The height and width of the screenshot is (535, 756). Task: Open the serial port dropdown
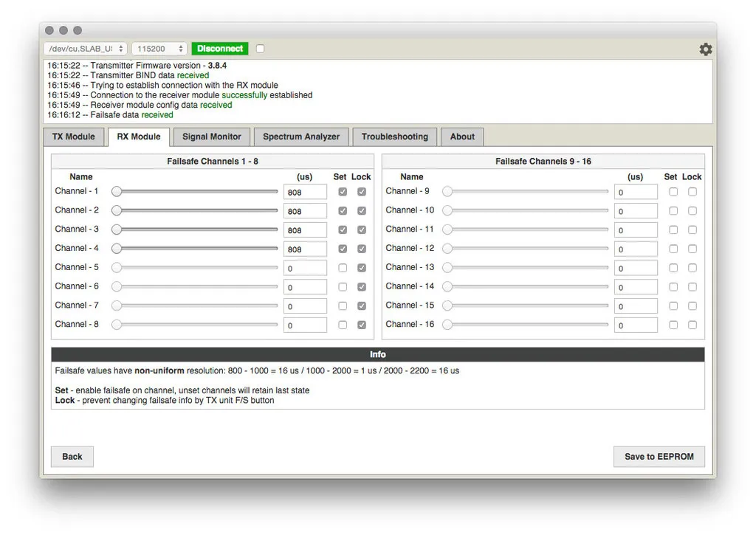85,49
